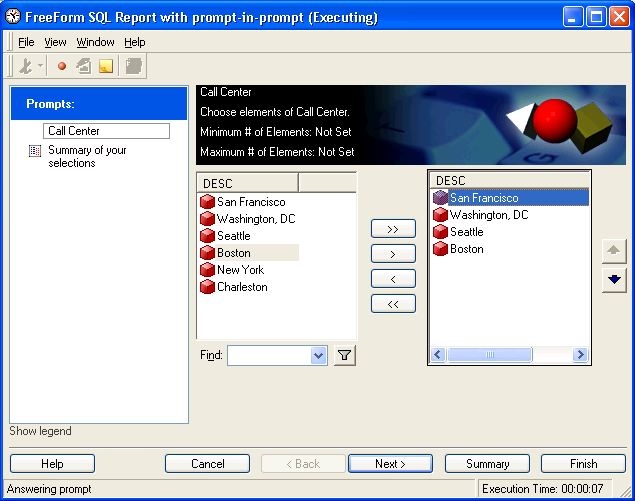Click the gray house toolbar icon
This screenshot has height=501, width=635.
[84, 67]
